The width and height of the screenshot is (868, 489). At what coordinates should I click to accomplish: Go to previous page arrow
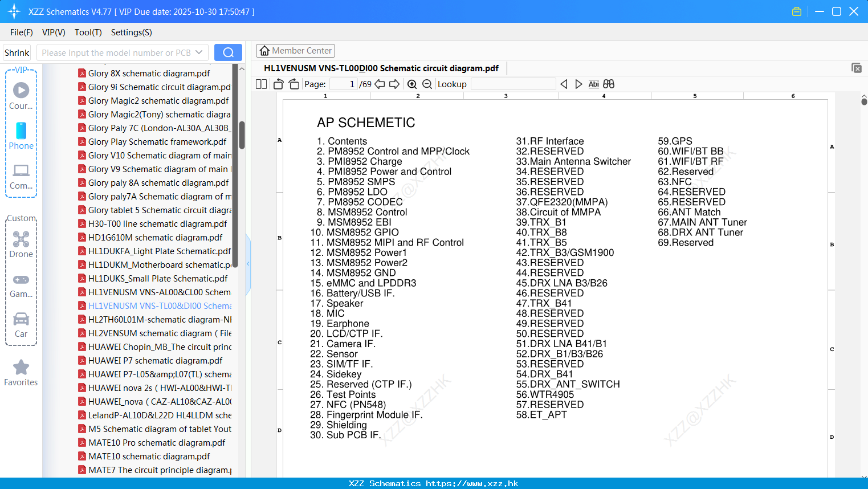coord(380,84)
